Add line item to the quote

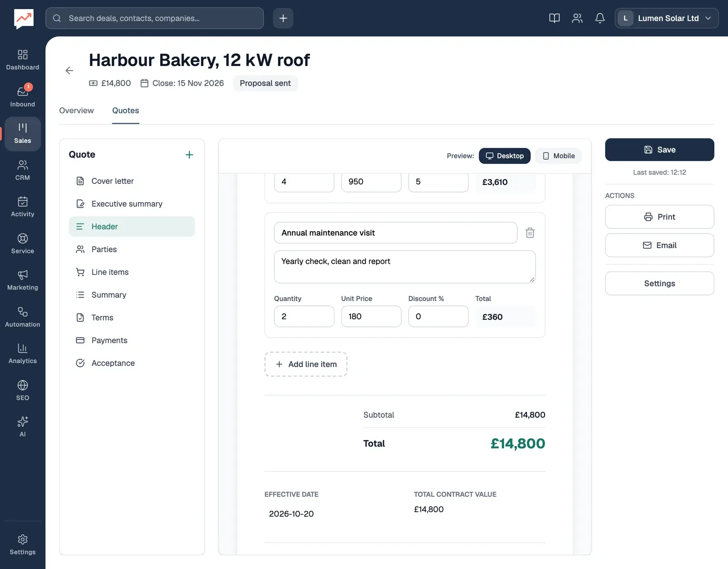pyautogui.click(x=306, y=364)
